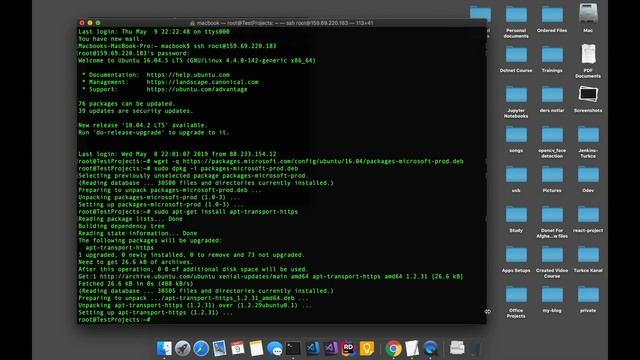This screenshot has width=640, height=360.
Task: Open Launchpad rocket icon in Dock
Action: pos(182,348)
